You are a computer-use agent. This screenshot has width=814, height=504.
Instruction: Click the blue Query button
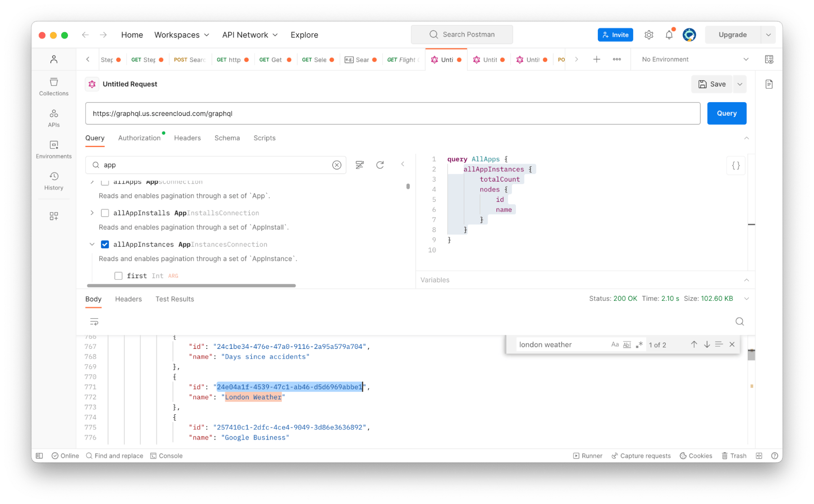[x=726, y=113]
